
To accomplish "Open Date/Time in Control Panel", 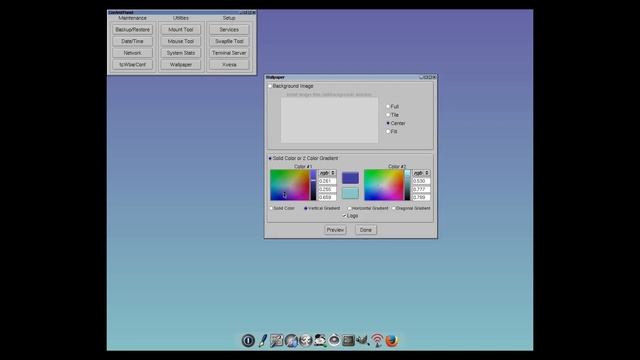I will (x=132, y=41).
